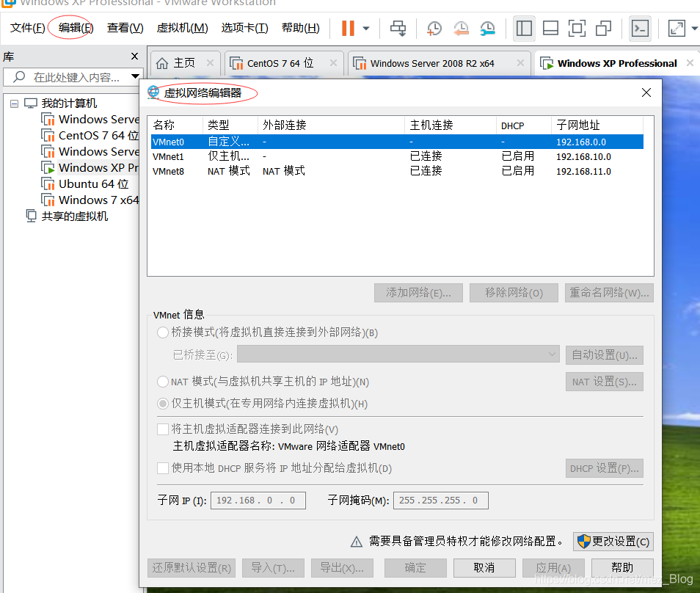Click 更改设置(C) shield button
The width and height of the screenshot is (700, 593).
click(613, 542)
